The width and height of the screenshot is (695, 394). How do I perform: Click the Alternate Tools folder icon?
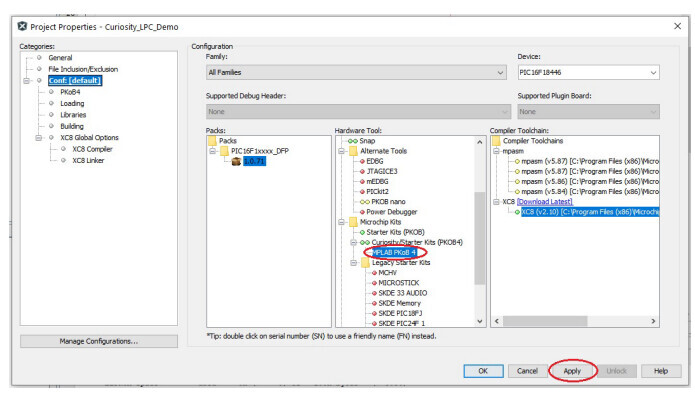point(354,151)
